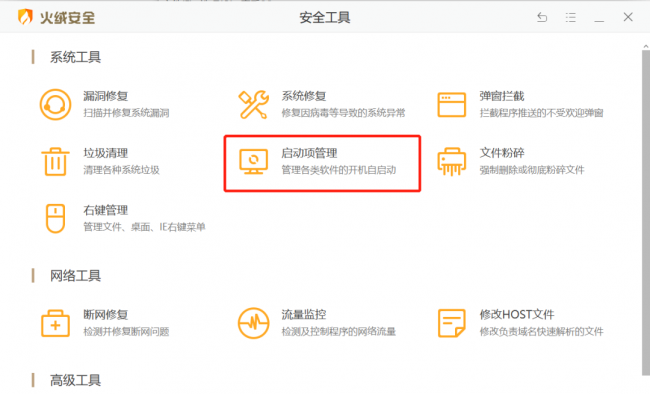Click the 弹窗拦截 title text
This screenshot has width=650, height=394.
[x=502, y=96]
